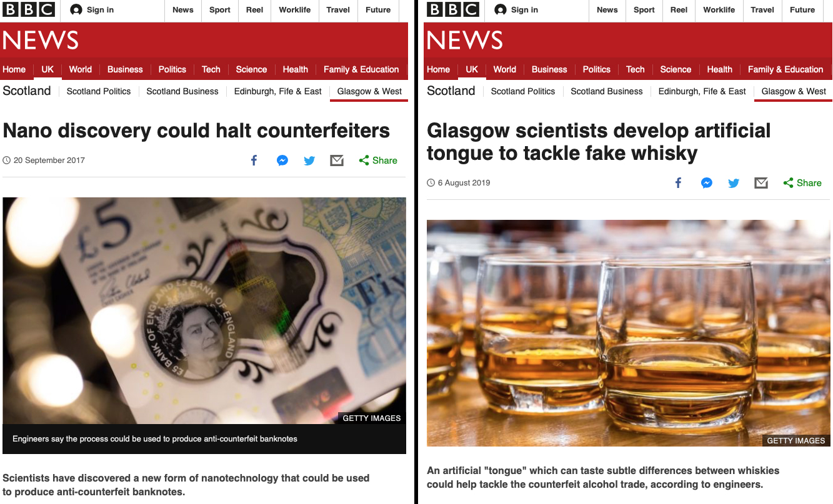Screen dimensions: 833x504
Task: Click the BBC logo in left page
Action: point(28,9)
